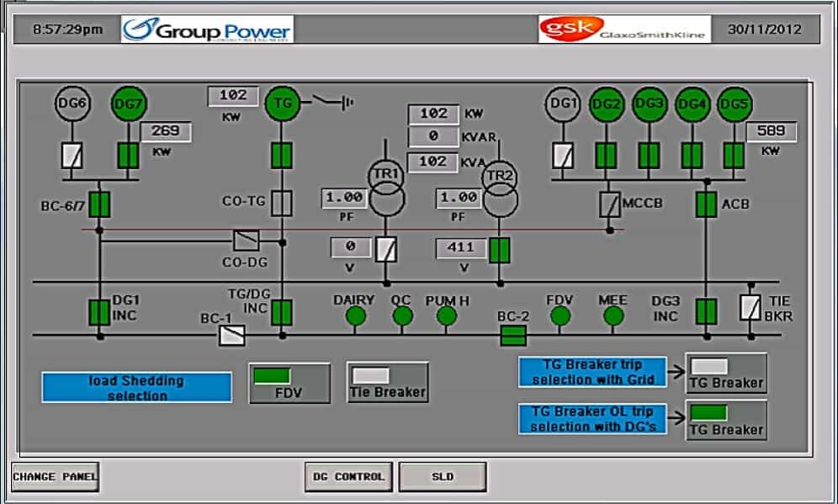The width and height of the screenshot is (838, 504).
Task: Open the DG CONTROL screen
Action: (348, 477)
